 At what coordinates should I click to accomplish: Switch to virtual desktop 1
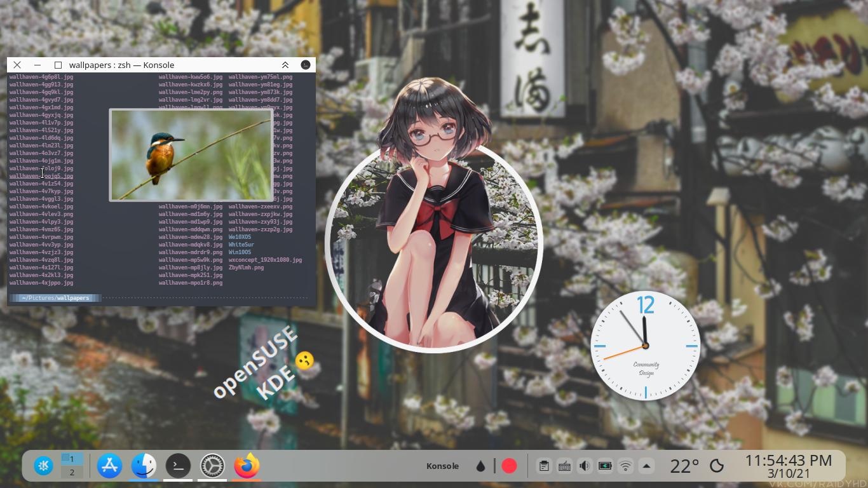(x=72, y=459)
